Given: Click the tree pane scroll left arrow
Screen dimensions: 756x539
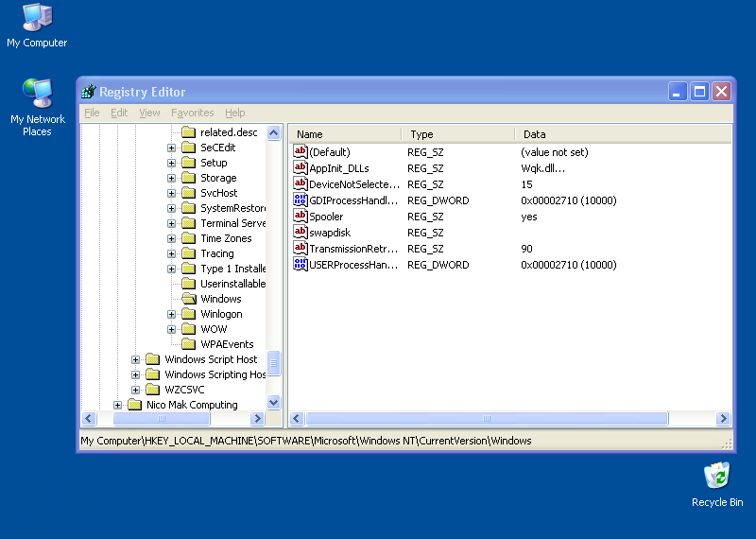Looking at the screenshot, I should click(89, 418).
